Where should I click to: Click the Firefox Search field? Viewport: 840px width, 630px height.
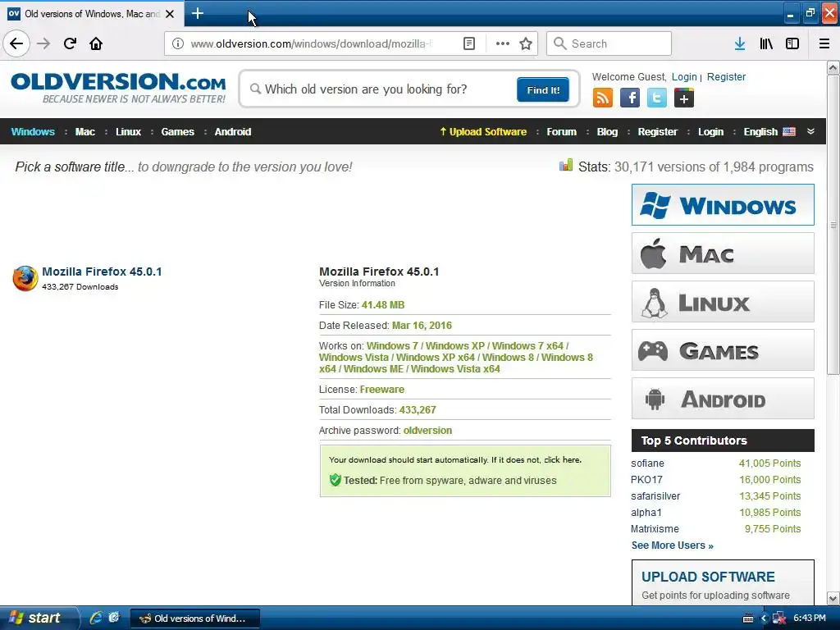tap(609, 43)
